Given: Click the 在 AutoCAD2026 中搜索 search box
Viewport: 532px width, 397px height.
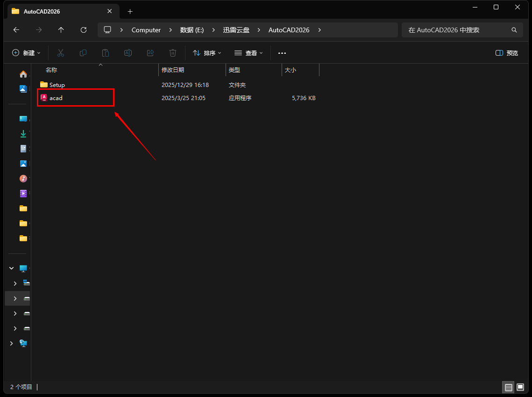Looking at the screenshot, I should click(x=458, y=30).
